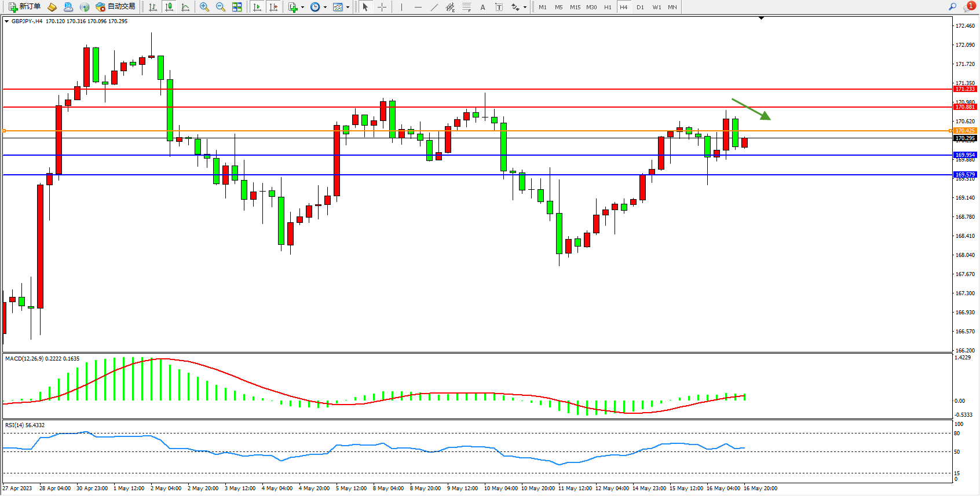Select the Fibonacci retracement tool
The height and width of the screenshot is (496, 980).
[x=466, y=7]
